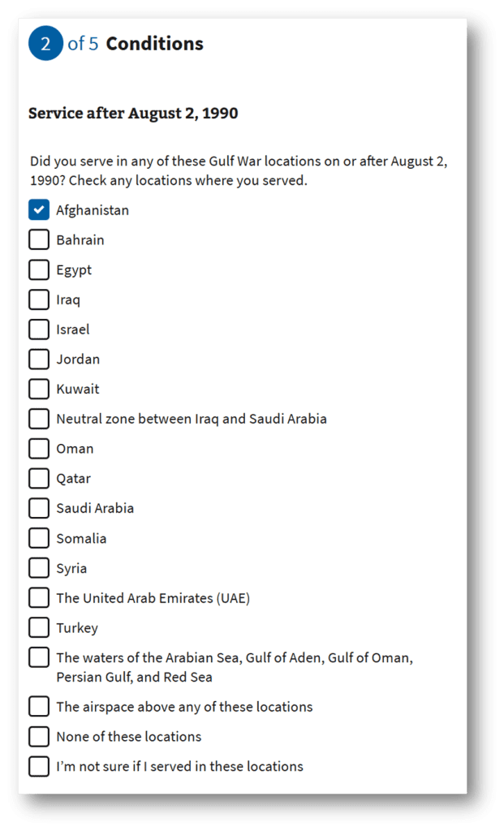504x831 pixels.
Task: Select the Egypt location checkbox
Action: click(x=38, y=269)
